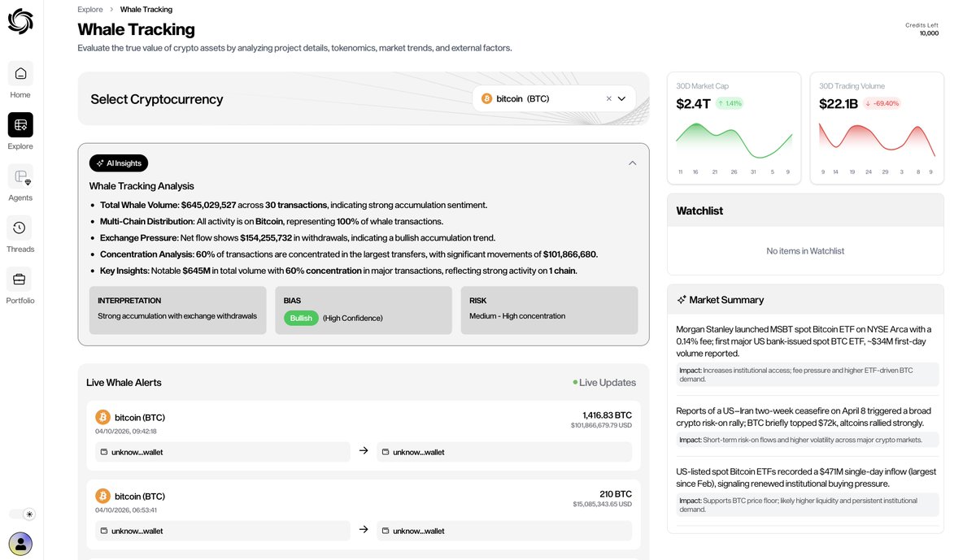
Task: Click the $15,085,343.65 USD value
Action: 603,504
